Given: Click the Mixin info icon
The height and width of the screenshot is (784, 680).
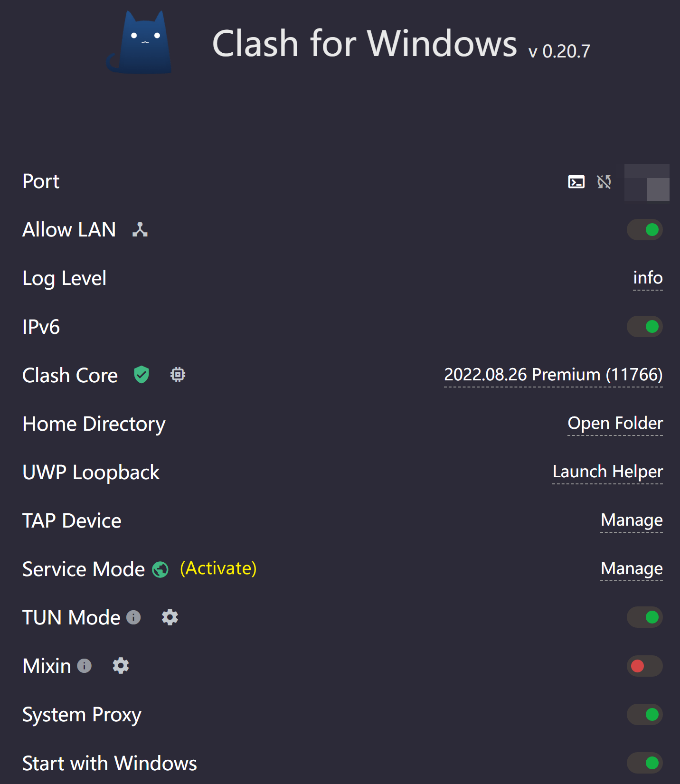Looking at the screenshot, I should click(x=85, y=666).
